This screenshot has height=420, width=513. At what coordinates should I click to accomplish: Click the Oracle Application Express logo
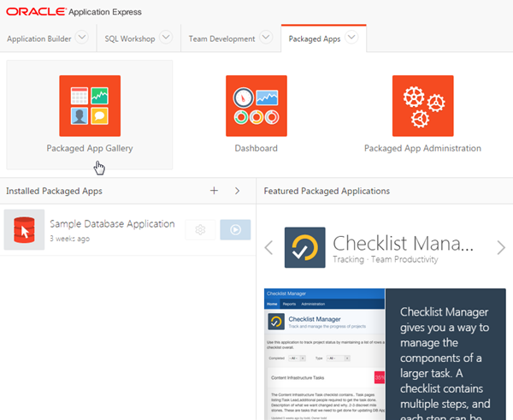74,12
